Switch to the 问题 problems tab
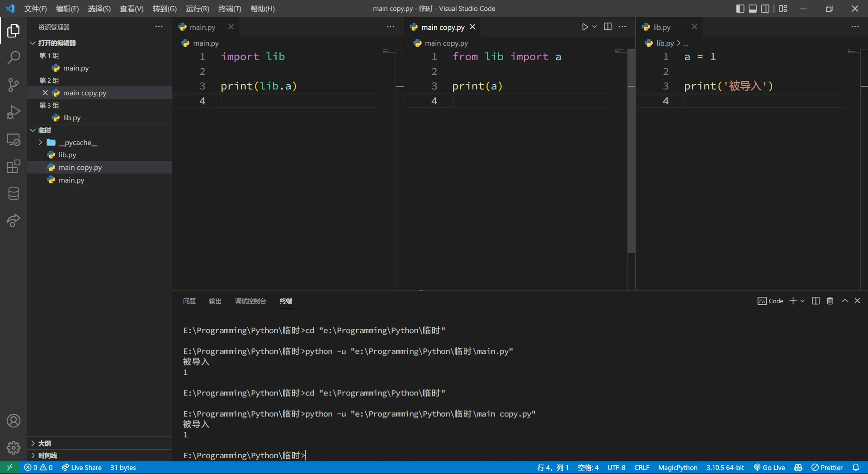The image size is (868, 474). tap(189, 301)
